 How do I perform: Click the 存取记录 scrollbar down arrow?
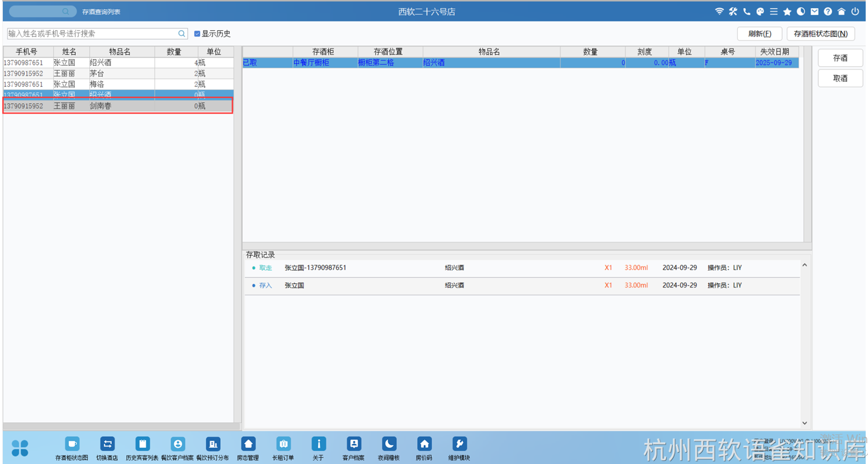click(804, 423)
